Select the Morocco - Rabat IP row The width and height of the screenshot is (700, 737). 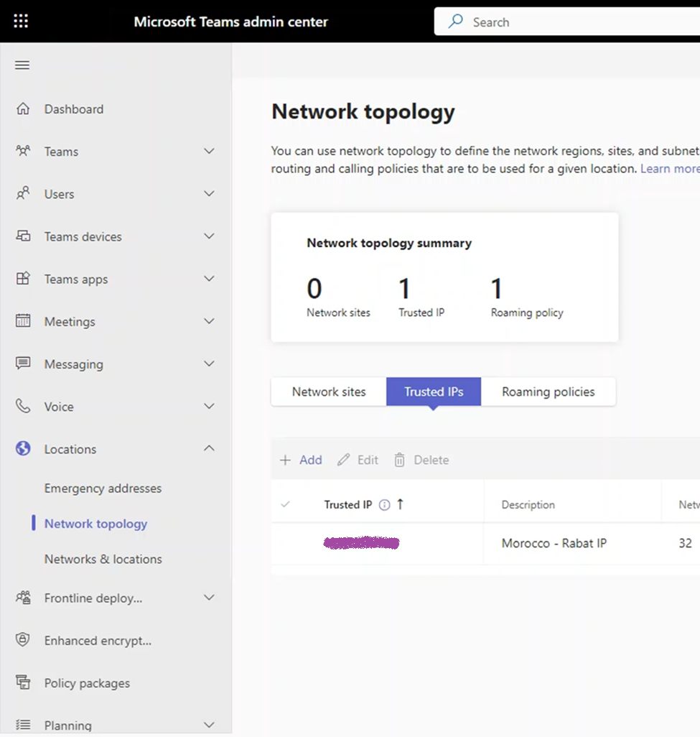click(554, 543)
